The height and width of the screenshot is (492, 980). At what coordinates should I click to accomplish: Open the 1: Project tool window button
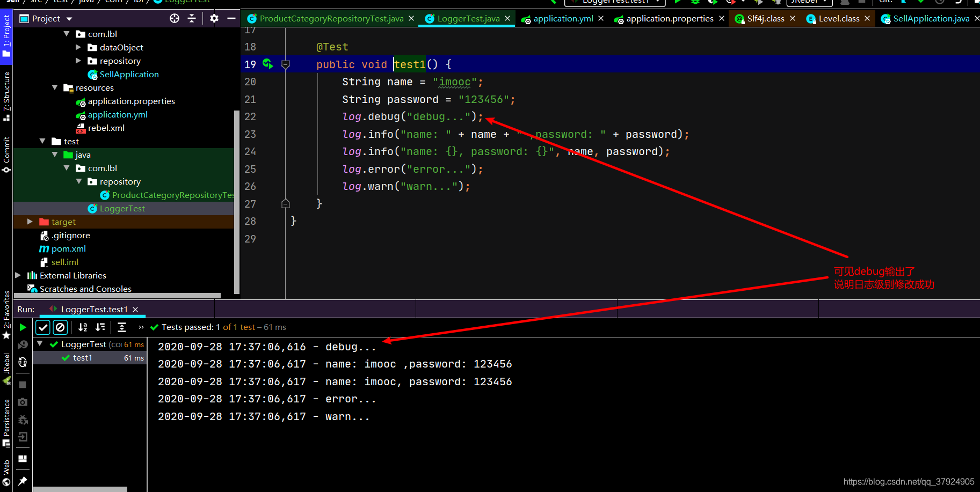pyautogui.click(x=6, y=35)
